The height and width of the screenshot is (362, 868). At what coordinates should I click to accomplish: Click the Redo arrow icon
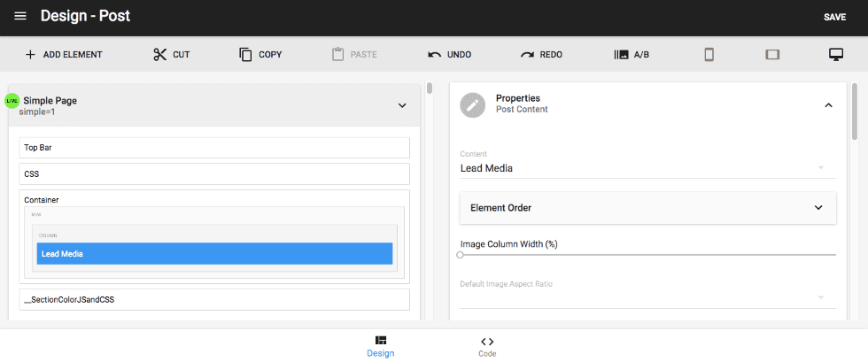tap(527, 55)
